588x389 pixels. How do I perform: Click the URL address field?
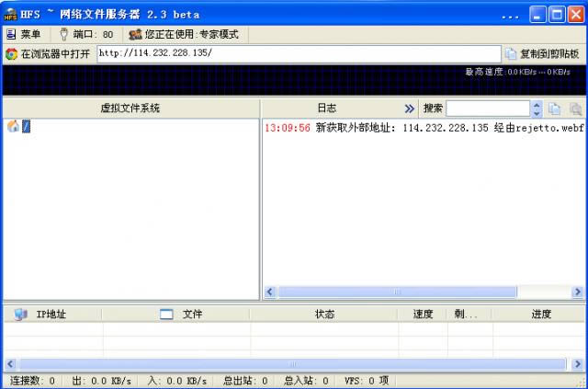[x=299, y=54]
